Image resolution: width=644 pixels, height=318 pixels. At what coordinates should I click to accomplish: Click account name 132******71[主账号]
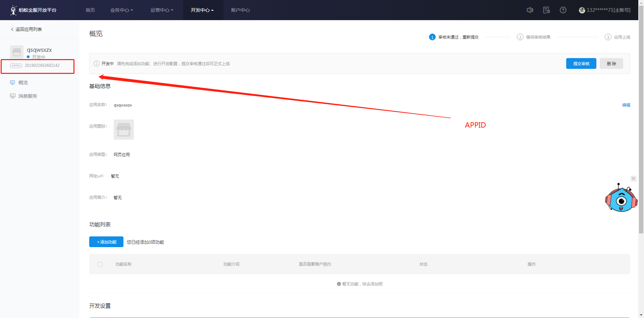pyautogui.click(x=608, y=10)
